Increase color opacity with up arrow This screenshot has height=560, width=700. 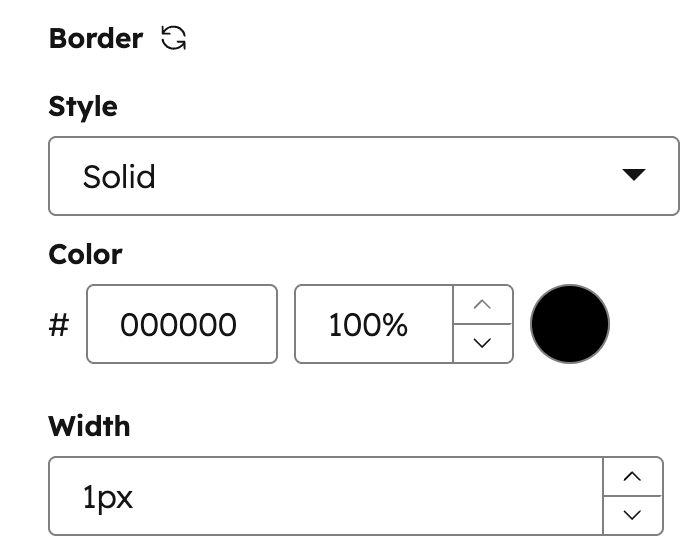click(483, 305)
